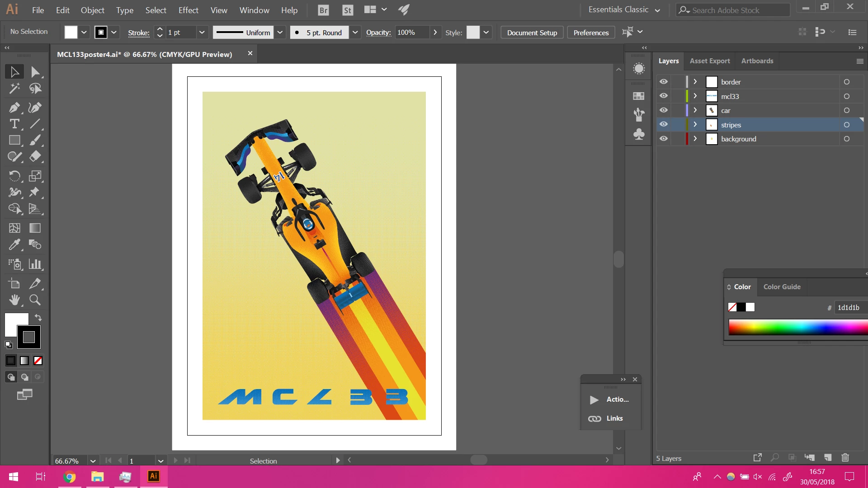Select the Zoom tool in toolbar
868x488 pixels.
[x=35, y=300]
